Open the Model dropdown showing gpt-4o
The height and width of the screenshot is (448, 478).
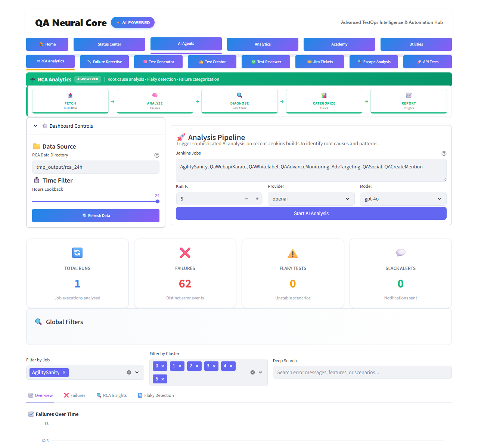[x=403, y=199]
